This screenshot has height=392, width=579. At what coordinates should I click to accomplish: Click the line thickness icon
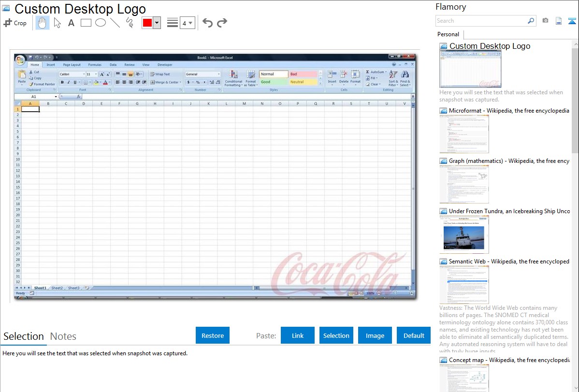coord(172,23)
